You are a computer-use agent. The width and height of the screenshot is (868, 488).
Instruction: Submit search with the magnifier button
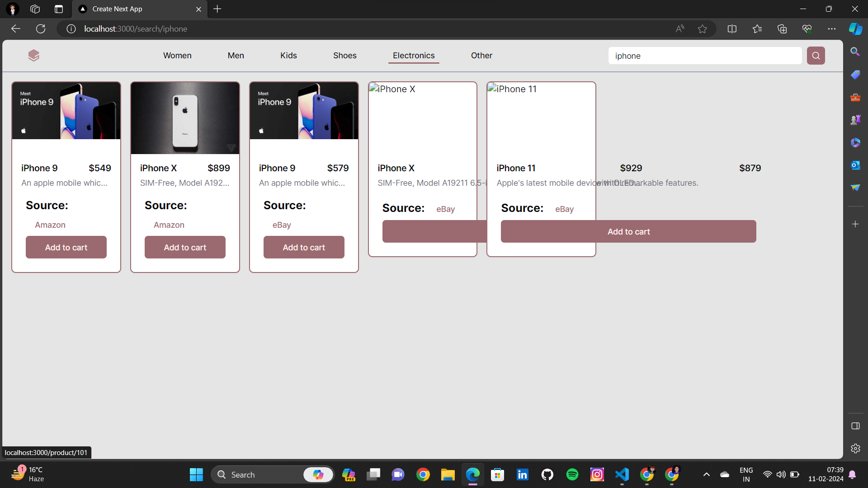(816, 56)
